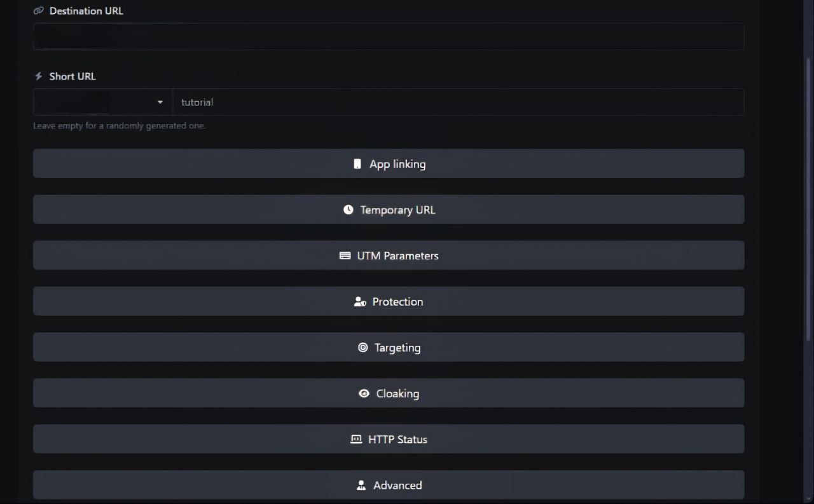Click the clock icon on Temporary URL

pyautogui.click(x=348, y=209)
